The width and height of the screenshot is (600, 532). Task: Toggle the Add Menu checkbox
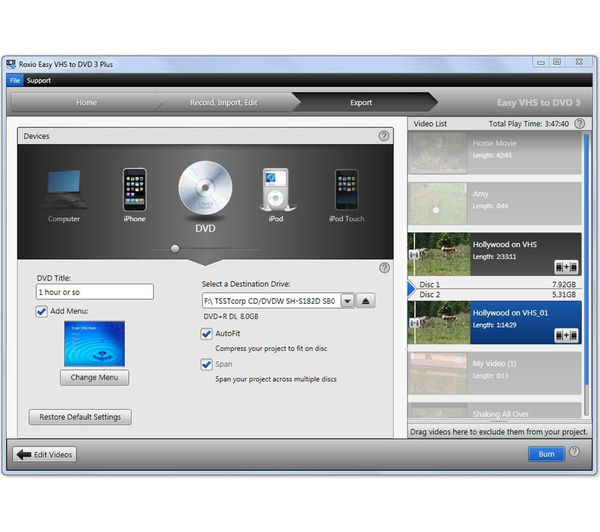[41, 311]
